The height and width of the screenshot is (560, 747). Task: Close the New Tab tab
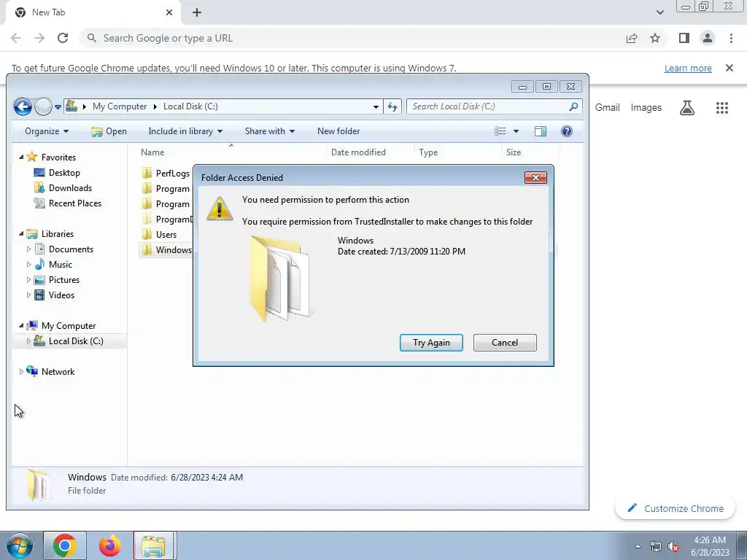(x=169, y=12)
